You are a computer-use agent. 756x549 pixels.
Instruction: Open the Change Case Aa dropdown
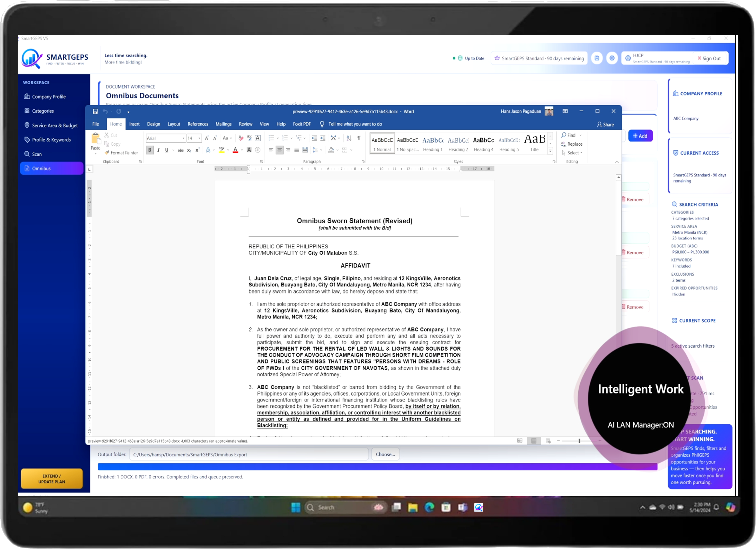point(227,138)
